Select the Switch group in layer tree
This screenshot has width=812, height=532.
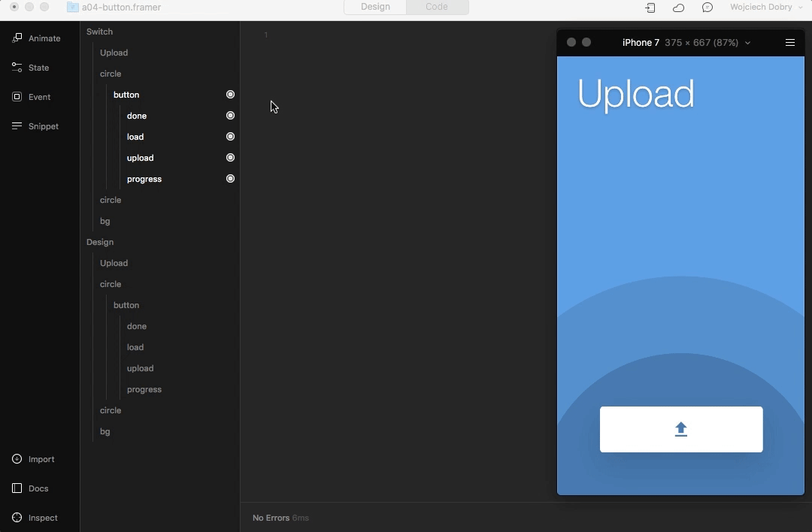[99, 32]
